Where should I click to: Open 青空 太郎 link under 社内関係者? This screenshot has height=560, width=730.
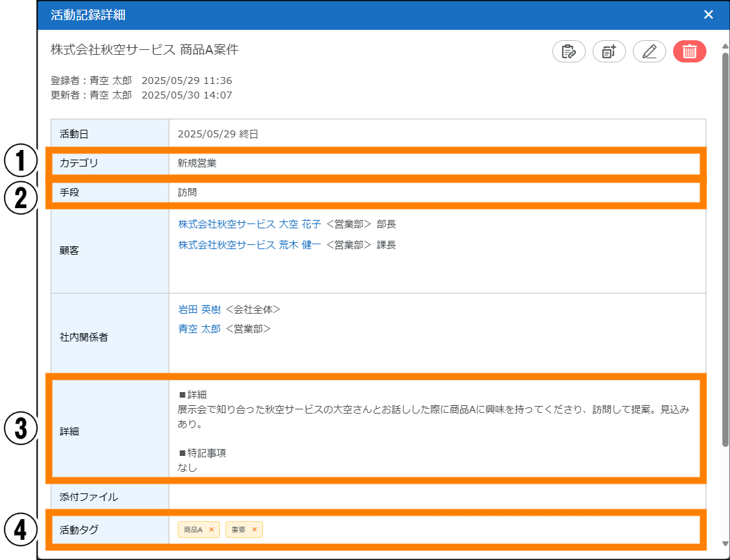pyautogui.click(x=199, y=329)
